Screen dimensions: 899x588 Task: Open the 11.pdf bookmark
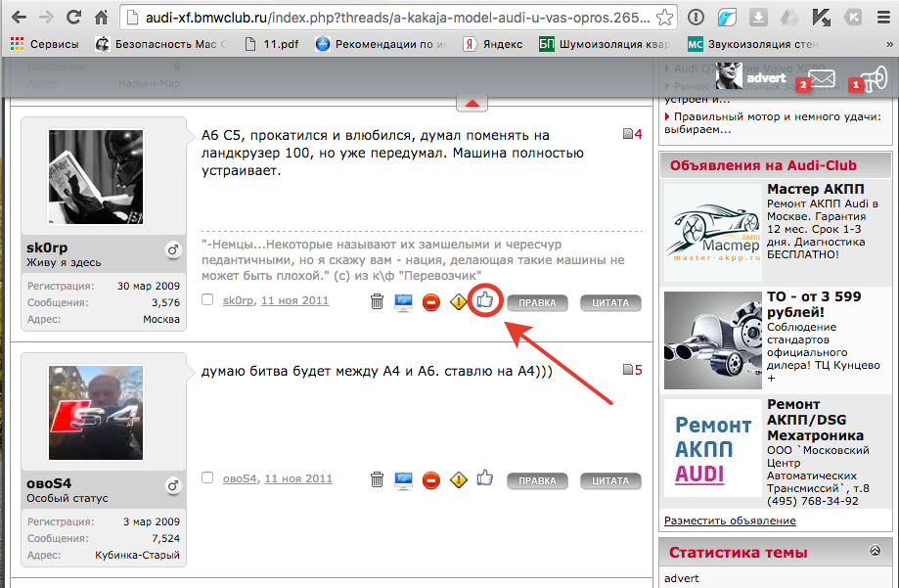click(x=271, y=44)
